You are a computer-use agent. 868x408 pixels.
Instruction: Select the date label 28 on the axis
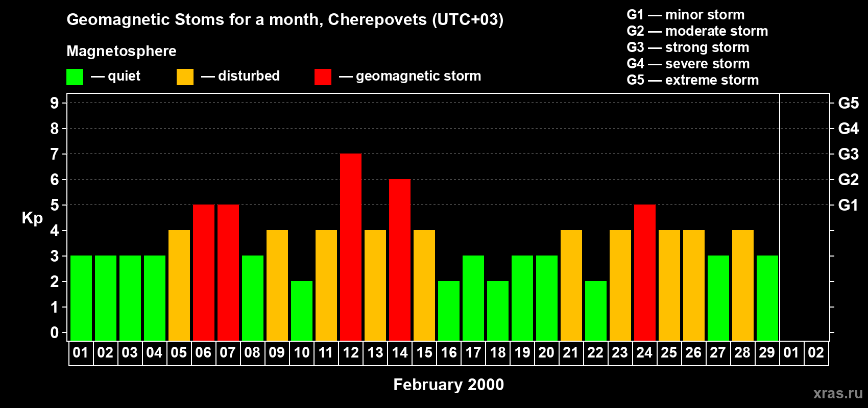click(742, 352)
